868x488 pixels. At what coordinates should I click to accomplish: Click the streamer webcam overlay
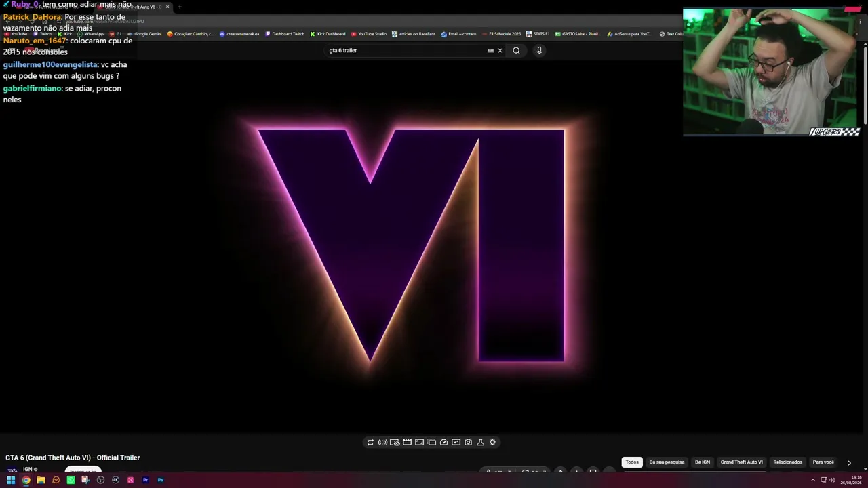point(772,72)
